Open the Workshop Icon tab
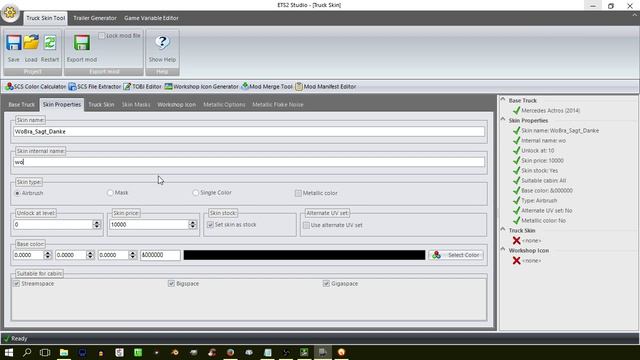 pos(176,104)
